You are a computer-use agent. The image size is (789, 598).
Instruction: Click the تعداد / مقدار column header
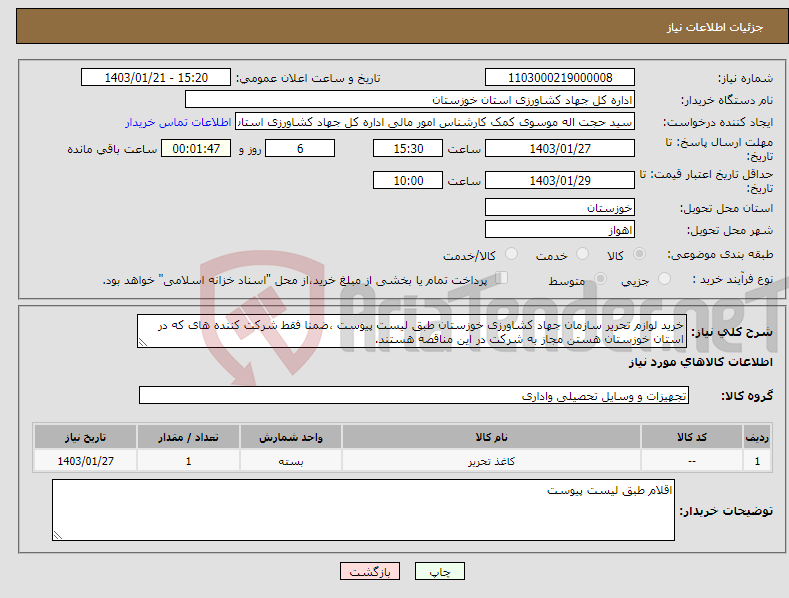pos(188,437)
